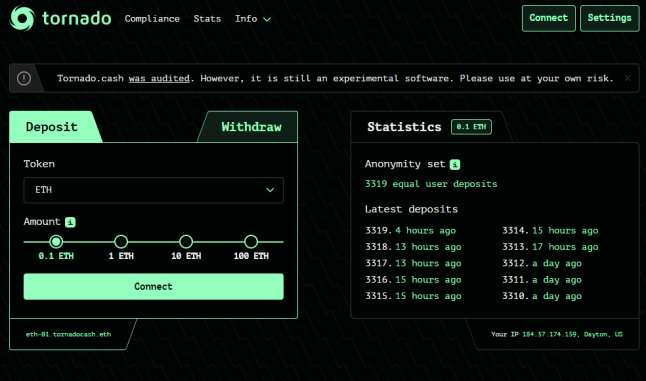The image size is (646, 381).
Task: Open the ETH token dropdown
Action: pyautogui.click(x=153, y=190)
